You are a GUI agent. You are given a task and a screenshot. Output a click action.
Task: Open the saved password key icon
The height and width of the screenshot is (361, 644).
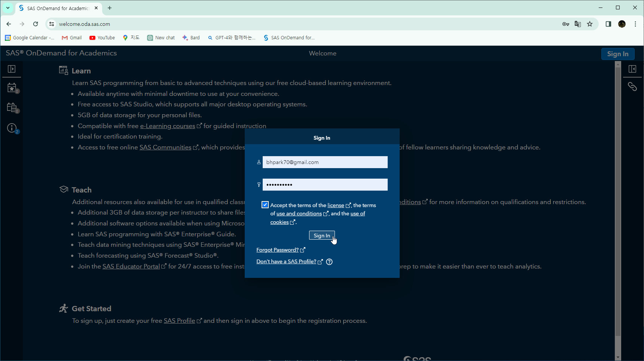566,24
